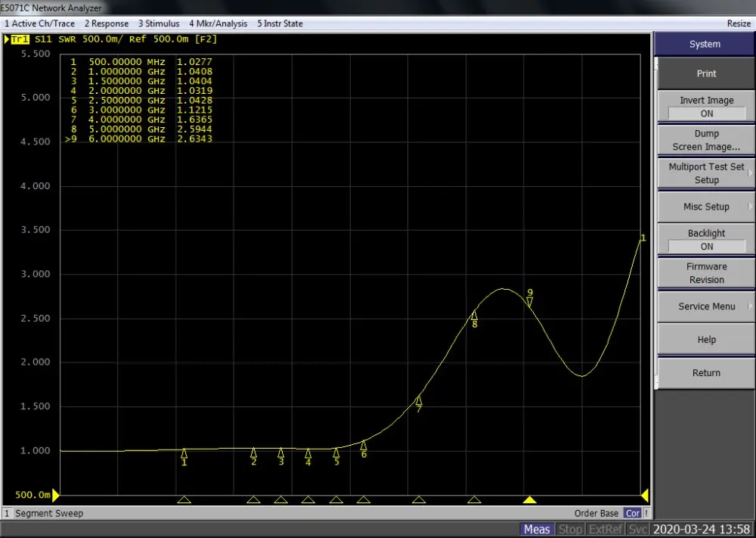
Task: Open the Active Ch/Trace menu
Action: click(x=39, y=23)
